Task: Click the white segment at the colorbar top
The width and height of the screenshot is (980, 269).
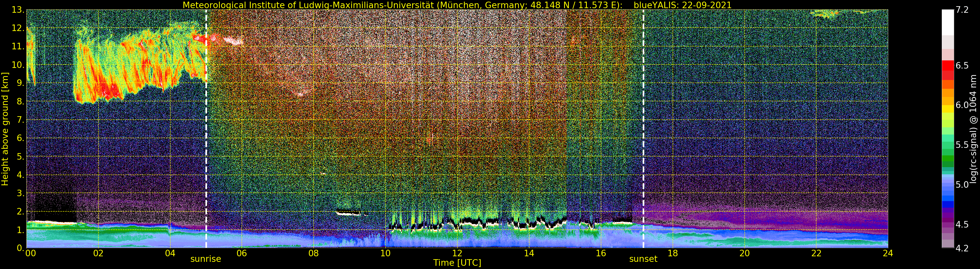Action: tap(948, 22)
